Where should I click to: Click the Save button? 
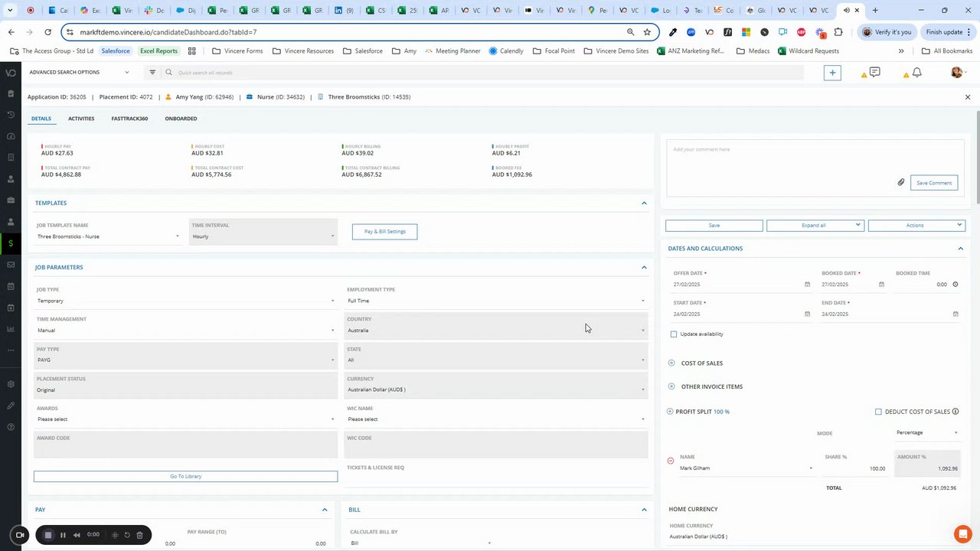[714, 225]
